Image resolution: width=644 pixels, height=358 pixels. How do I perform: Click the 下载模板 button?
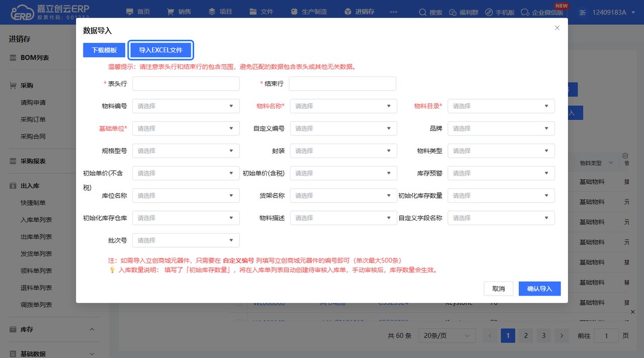[104, 50]
